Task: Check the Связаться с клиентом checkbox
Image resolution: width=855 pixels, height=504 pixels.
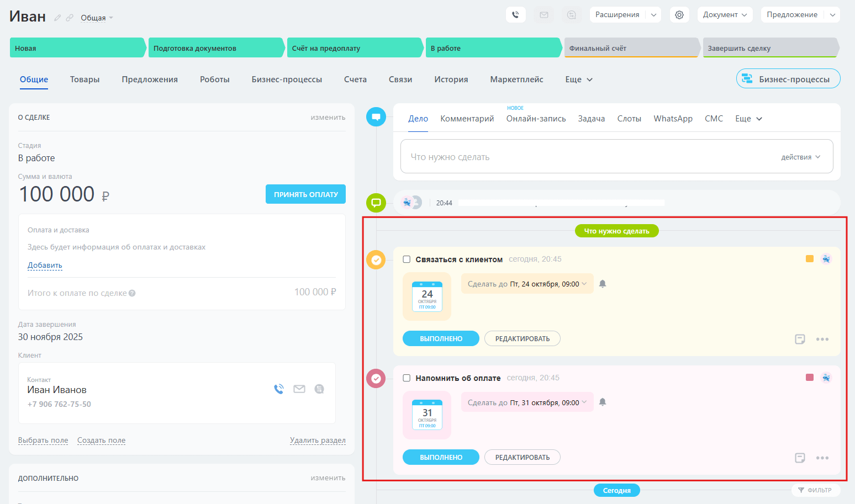Action: pyautogui.click(x=407, y=259)
